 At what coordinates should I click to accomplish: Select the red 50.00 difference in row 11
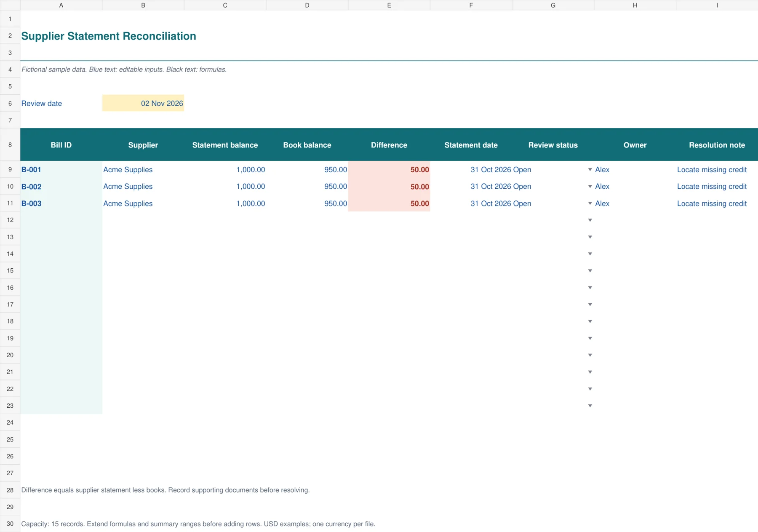[389, 203]
